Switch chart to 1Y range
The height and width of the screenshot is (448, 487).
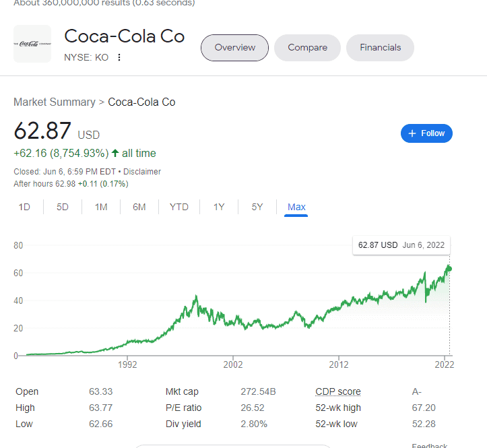pos(219,207)
